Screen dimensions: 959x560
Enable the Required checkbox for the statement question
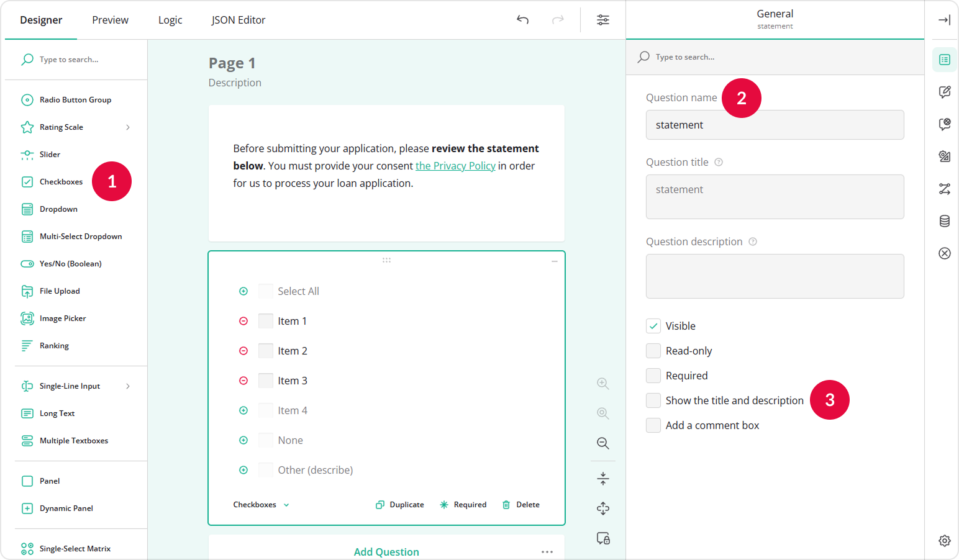[x=653, y=375]
